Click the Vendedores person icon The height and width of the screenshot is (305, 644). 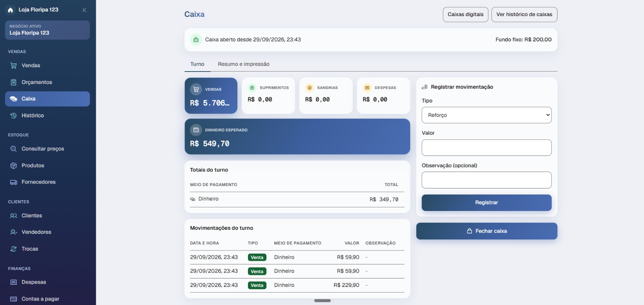14,232
